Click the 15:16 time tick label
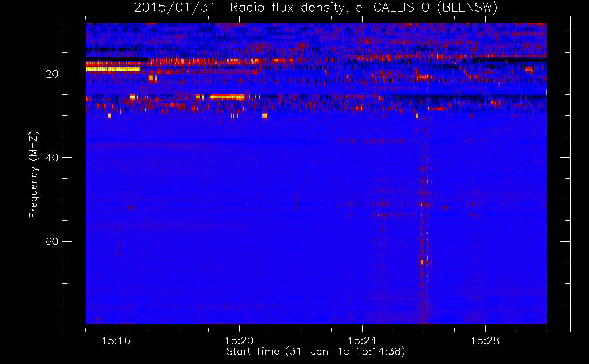 (x=116, y=341)
